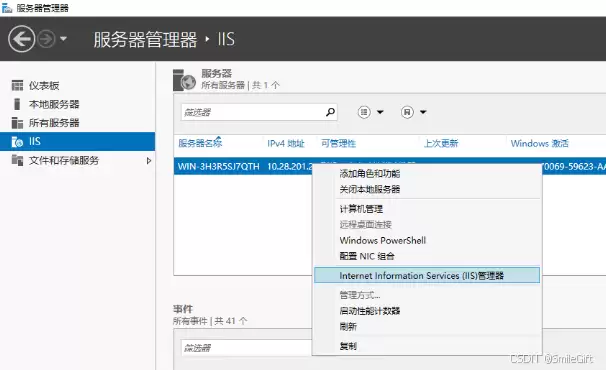Choose 关闭本地服务器 from context menu
Viewport: 606px width, 370px height.
click(370, 189)
